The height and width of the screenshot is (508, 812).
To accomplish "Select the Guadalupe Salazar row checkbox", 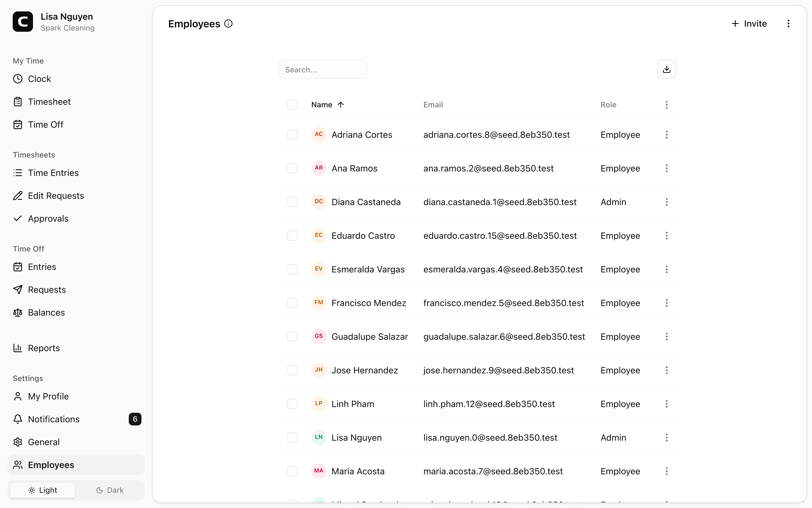I will point(292,336).
